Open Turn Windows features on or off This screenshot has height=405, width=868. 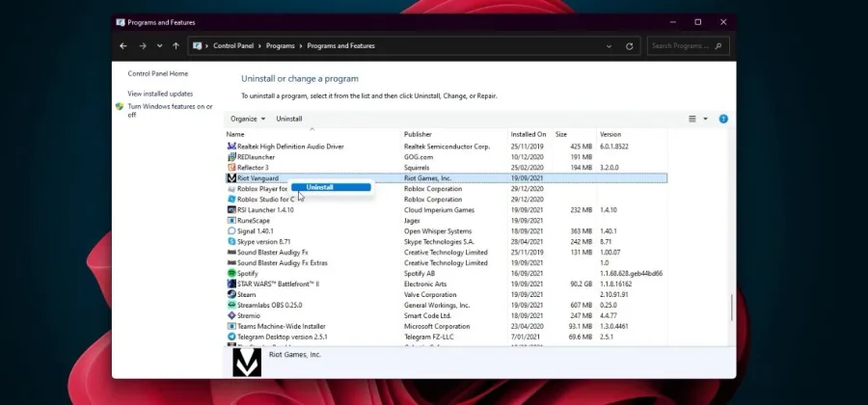[x=170, y=111]
